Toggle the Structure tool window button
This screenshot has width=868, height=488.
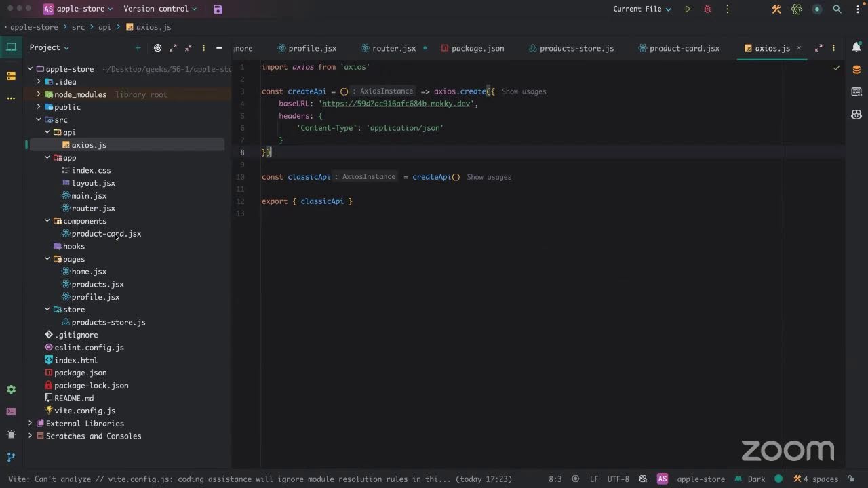[11, 76]
